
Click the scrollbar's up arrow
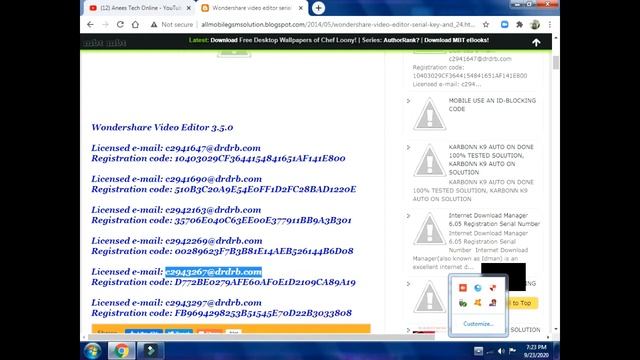tap(556, 38)
